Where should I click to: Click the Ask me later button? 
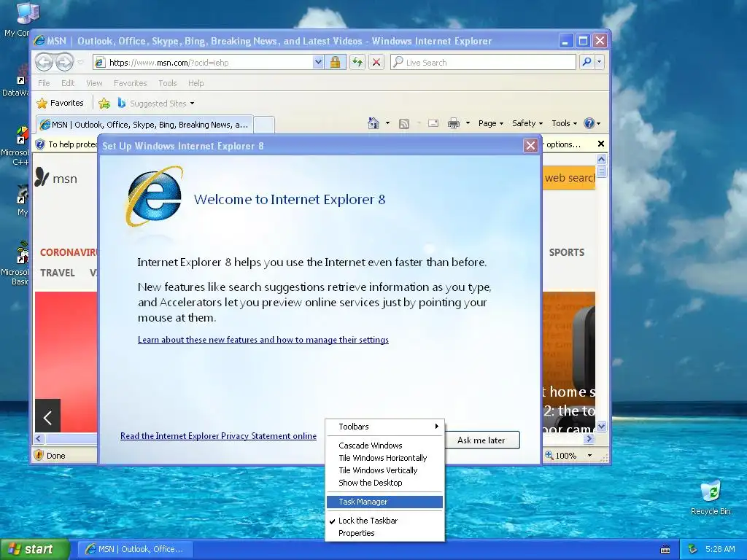pos(481,440)
